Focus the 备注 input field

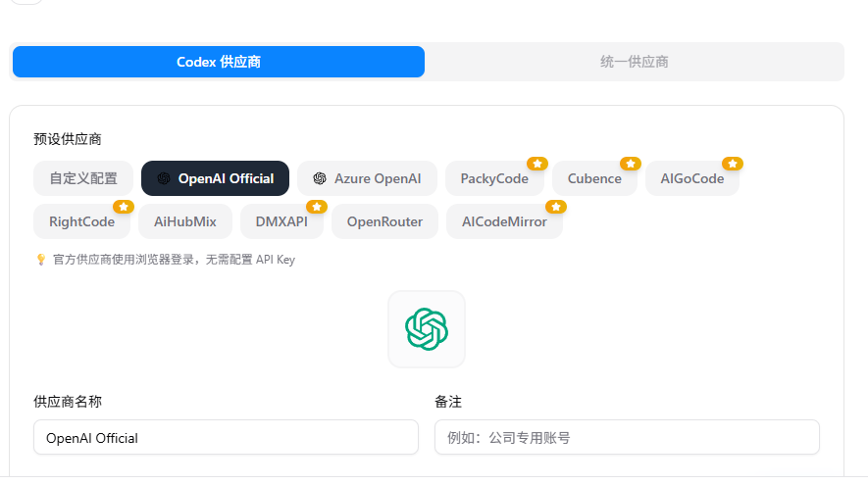coord(627,437)
